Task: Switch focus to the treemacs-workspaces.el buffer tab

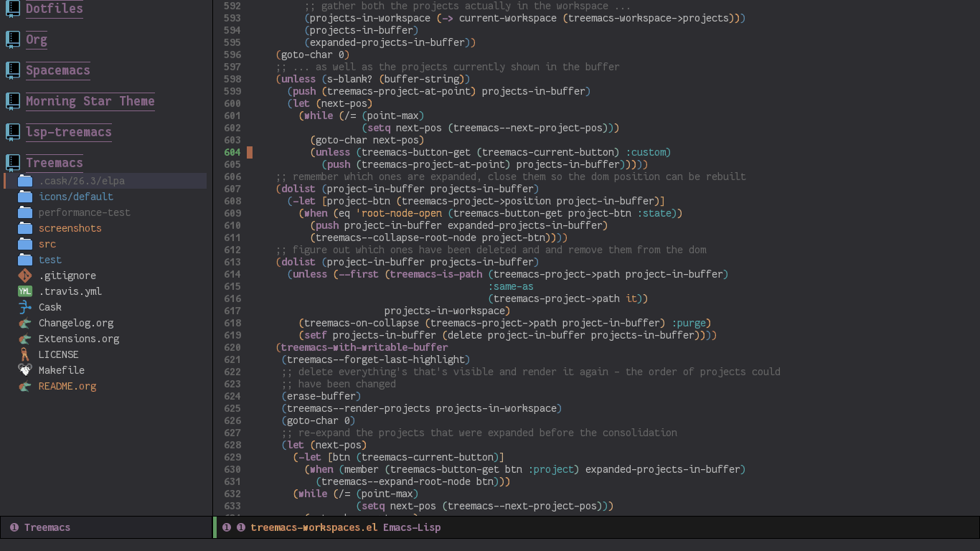Action: coord(308,527)
